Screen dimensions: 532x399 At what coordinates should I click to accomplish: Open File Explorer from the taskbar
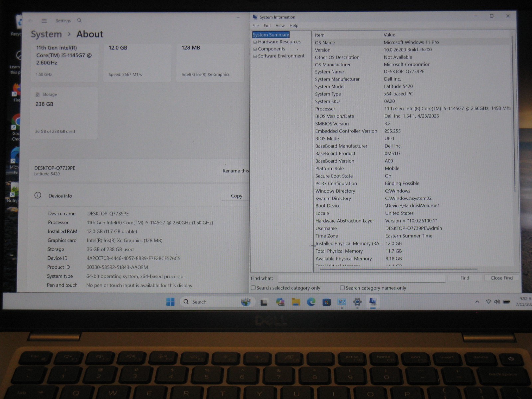point(296,302)
